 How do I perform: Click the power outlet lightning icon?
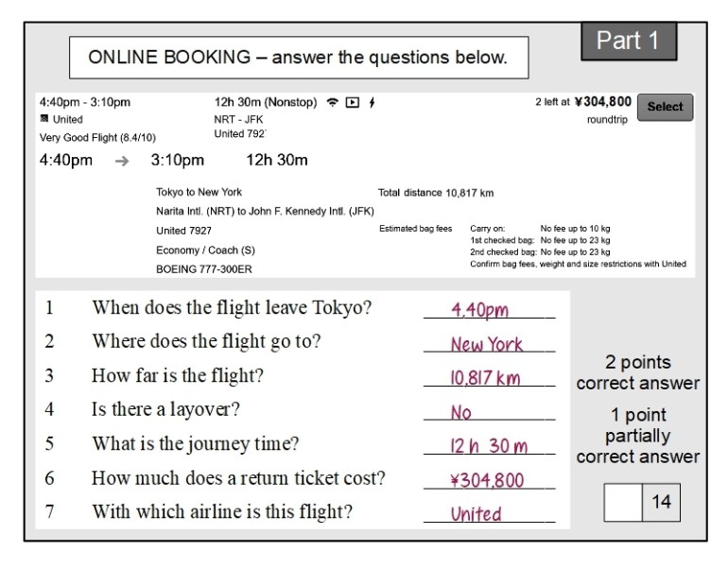tap(372, 102)
